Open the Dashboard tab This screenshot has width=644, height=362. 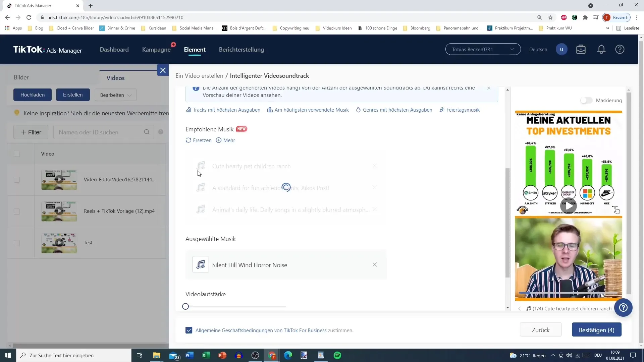click(114, 50)
